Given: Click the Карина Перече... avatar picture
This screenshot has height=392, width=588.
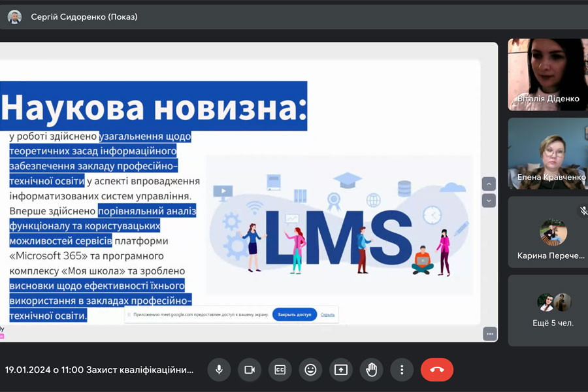Looking at the screenshot, I should 553,232.
